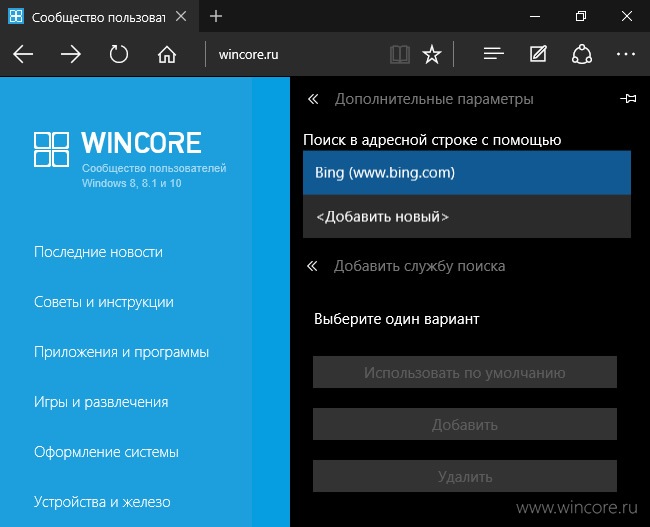Open the Share icon in toolbar
Viewport: 650px width, 527px height.
point(582,54)
